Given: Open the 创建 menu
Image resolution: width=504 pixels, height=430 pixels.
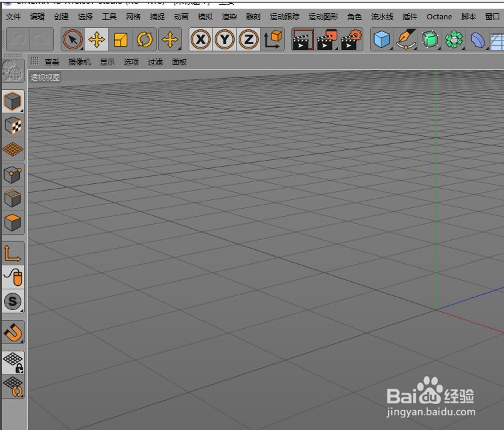Looking at the screenshot, I should 61,17.
